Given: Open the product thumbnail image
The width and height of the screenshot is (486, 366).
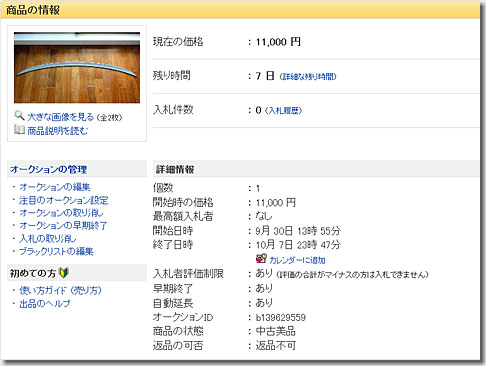Looking at the screenshot, I should (77, 68).
